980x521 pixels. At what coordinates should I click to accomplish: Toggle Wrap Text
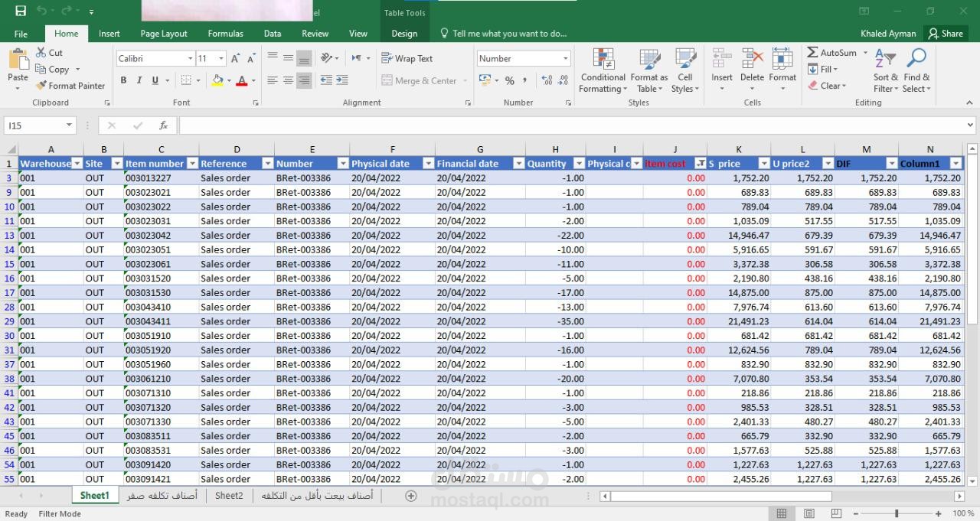tap(407, 58)
